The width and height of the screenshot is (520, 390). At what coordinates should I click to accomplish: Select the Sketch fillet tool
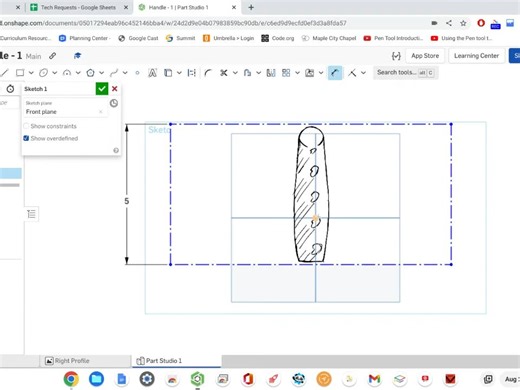coord(208,73)
